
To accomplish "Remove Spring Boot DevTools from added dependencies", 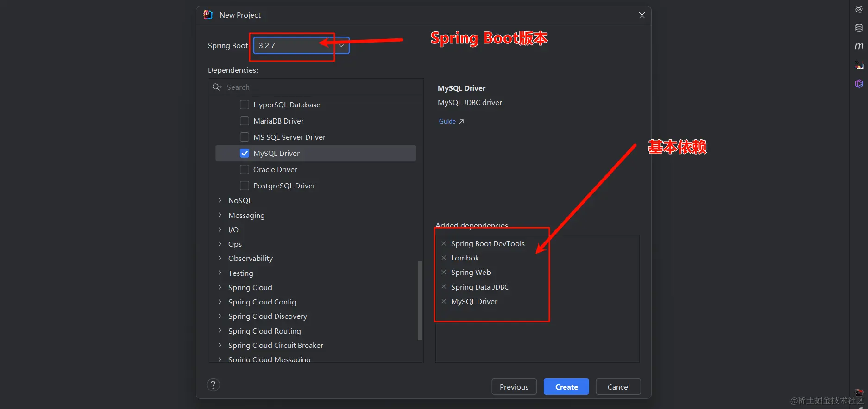I will tap(444, 243).
